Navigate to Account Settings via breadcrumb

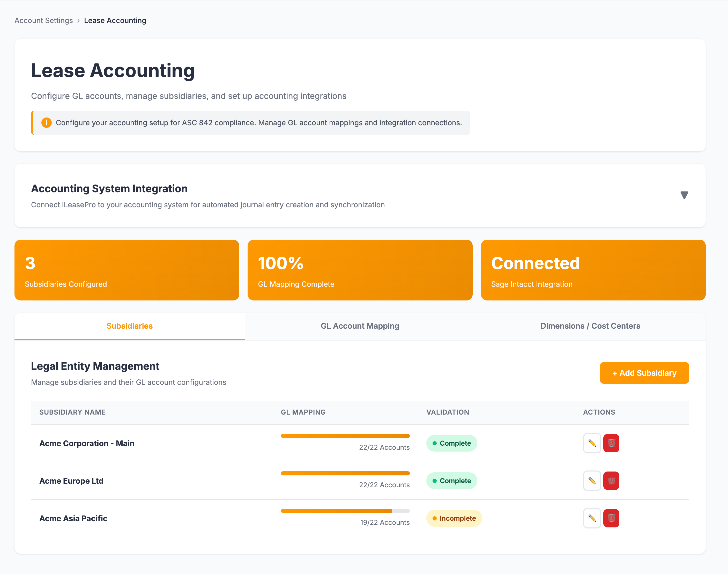point(43,20)
